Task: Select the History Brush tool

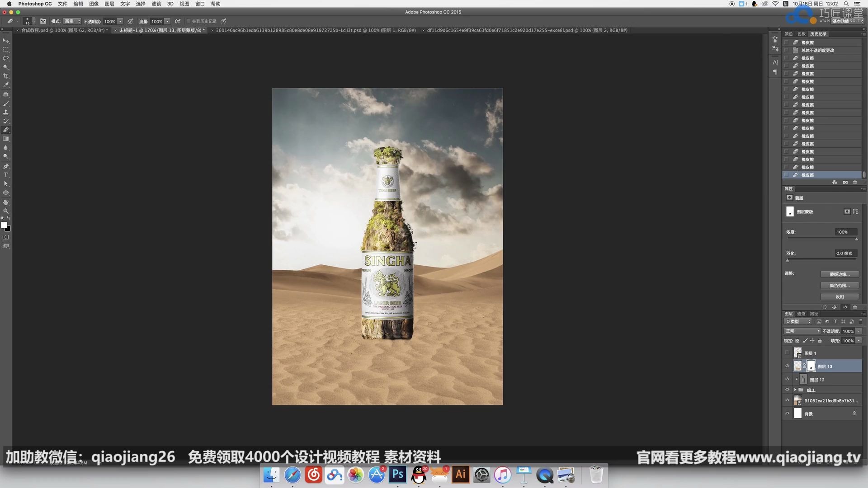Action: [x=6, y=121]
